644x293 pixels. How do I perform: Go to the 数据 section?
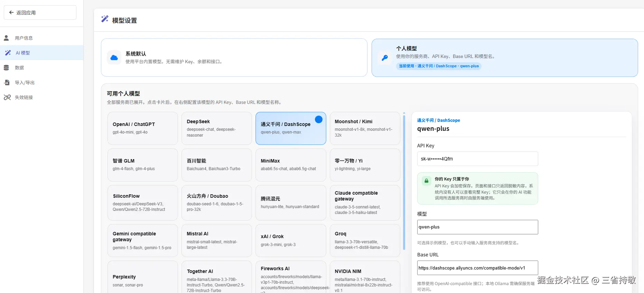click(x=41, y=68)
